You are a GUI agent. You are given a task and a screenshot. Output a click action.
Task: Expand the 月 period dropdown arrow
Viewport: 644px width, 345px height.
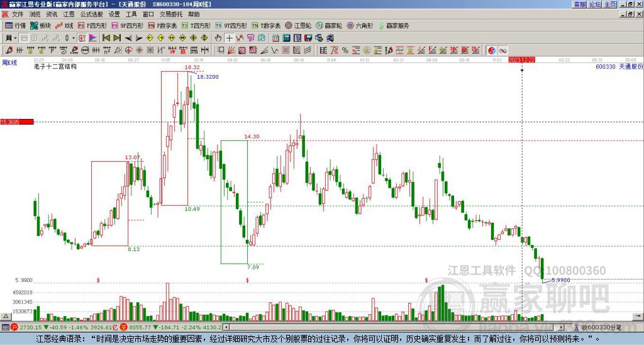click(x=16, y=38)
